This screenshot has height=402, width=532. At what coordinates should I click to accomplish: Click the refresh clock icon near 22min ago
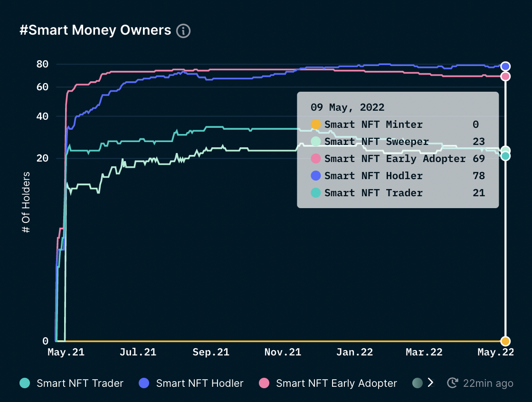point(453,383)
